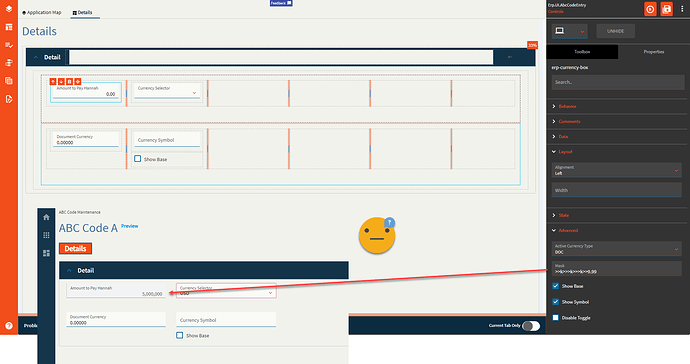
Task: Expand the Data section
Action: click(563, 137)
